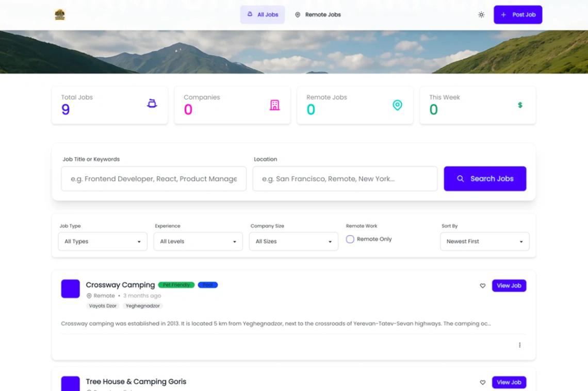
Task: Click the Vayots Dzor tag
Action: (103, 306)
